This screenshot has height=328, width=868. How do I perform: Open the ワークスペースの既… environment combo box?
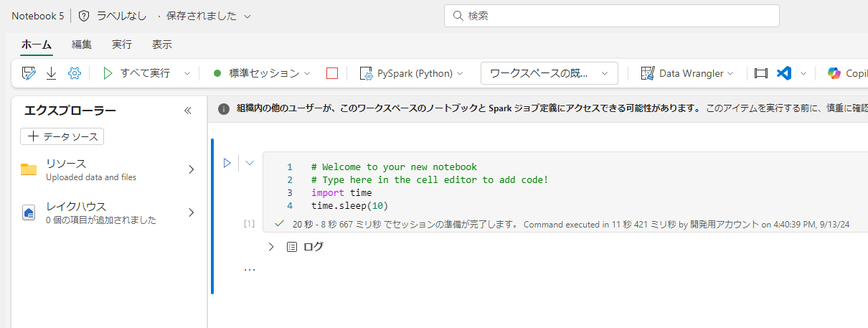549,73
